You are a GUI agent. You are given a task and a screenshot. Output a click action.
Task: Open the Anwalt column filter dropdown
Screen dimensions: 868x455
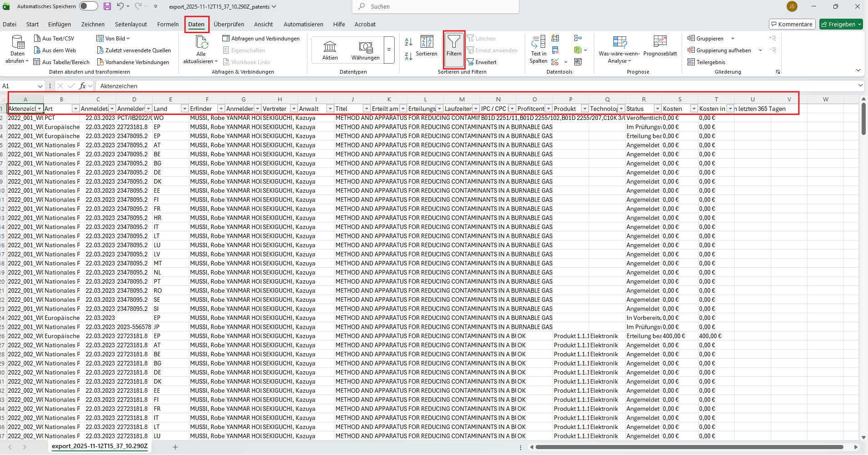pos(330,109)
